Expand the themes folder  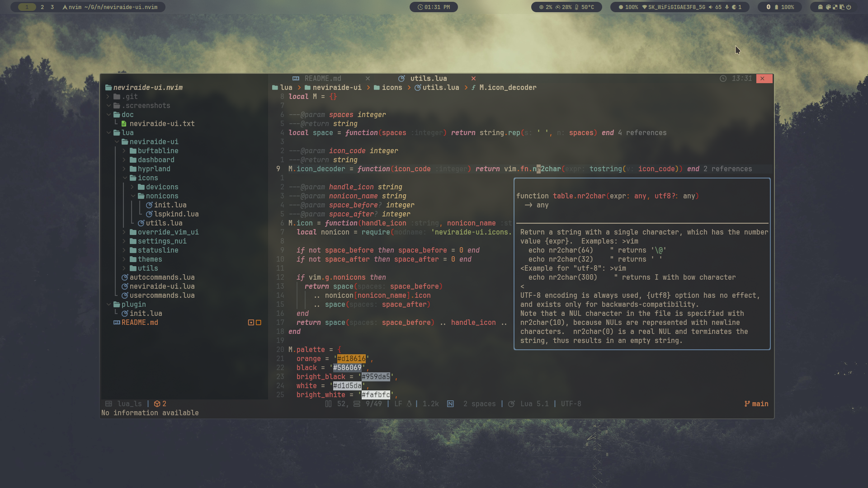(x=150, y=259)
